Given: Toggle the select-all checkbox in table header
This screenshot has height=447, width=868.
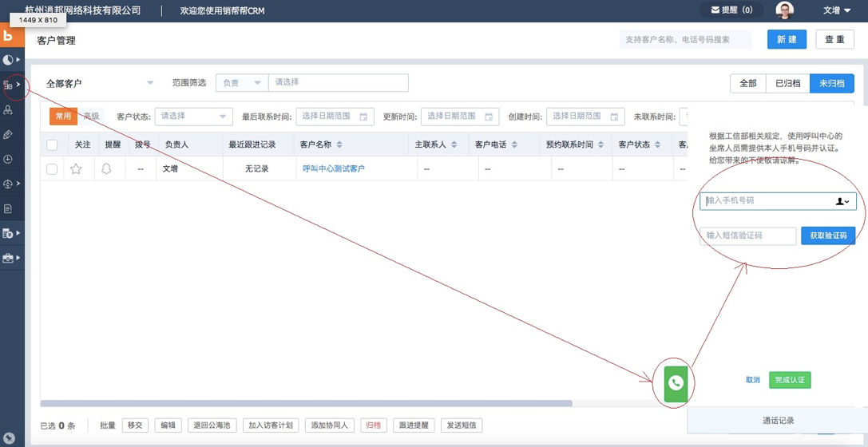Looking at the screenshot, I should 52,145.
